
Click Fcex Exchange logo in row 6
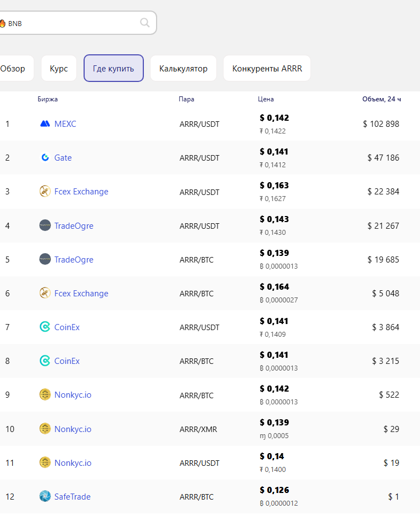click(45, 293)
